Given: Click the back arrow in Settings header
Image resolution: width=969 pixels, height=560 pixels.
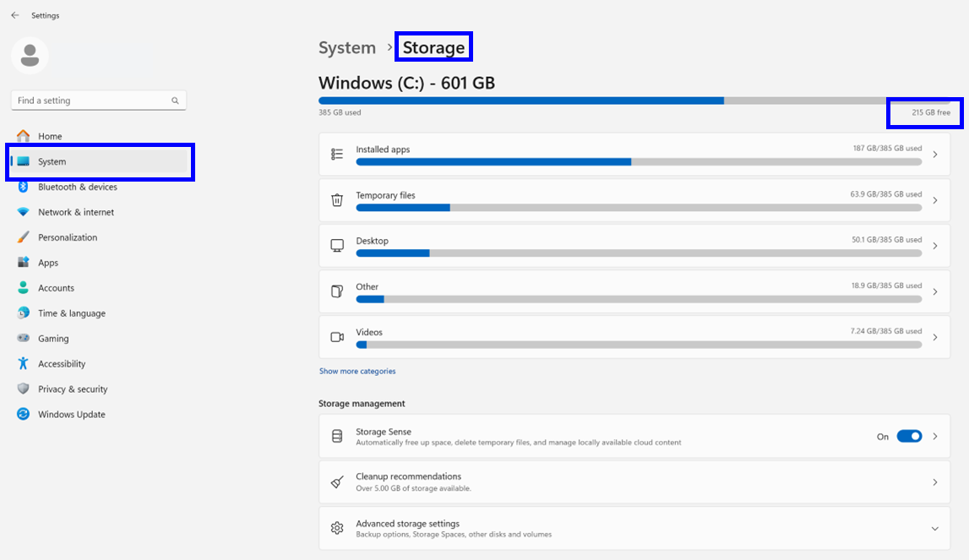Looking at the screenshot, I should click(x=14, y=15).
